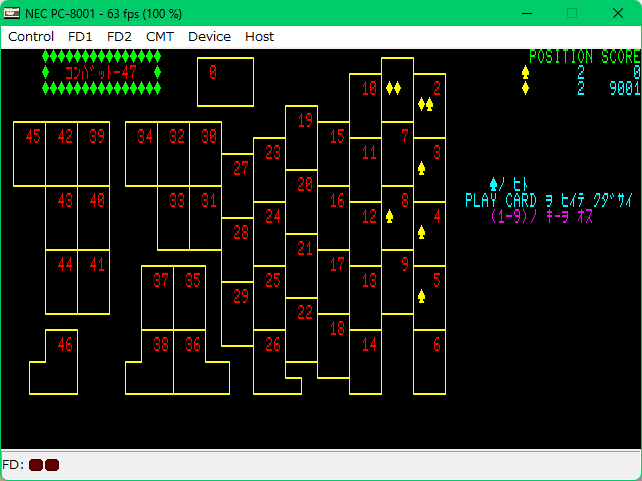The height and width of the screenshot is (481, 642).
Task: Click the 9001 score value
Action: tap(625, 88)
